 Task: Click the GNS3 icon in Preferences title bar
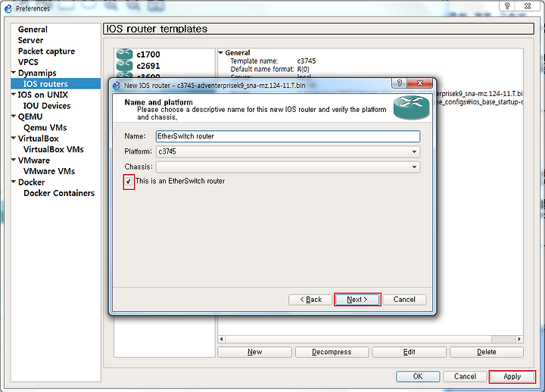click(x=8, y=8)
